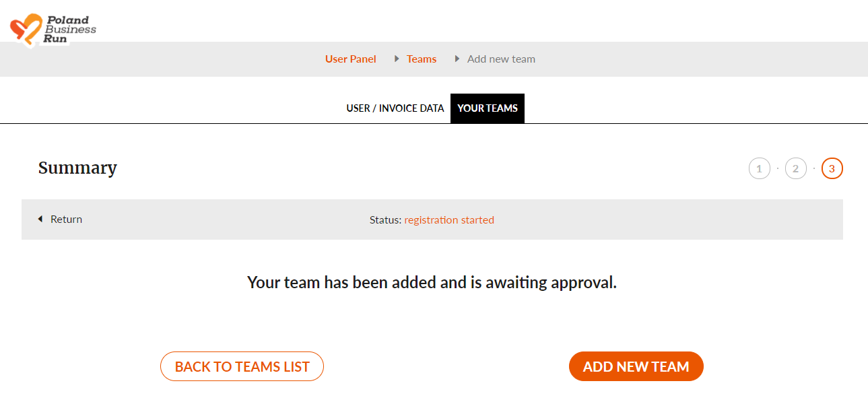Go to step 2 circle
The height and width of the screenshot is (404, 868).
[x=795, y=169]
